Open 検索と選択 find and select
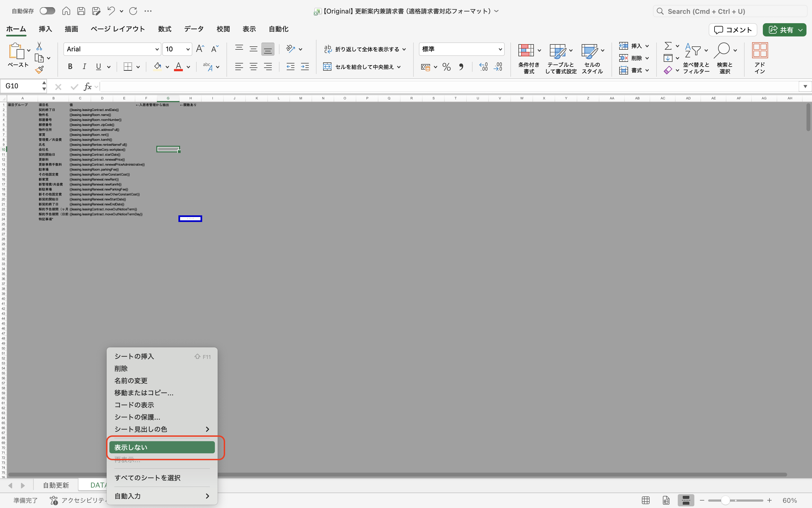This screenshot has height=508, width=812. [x=725, y=59]
